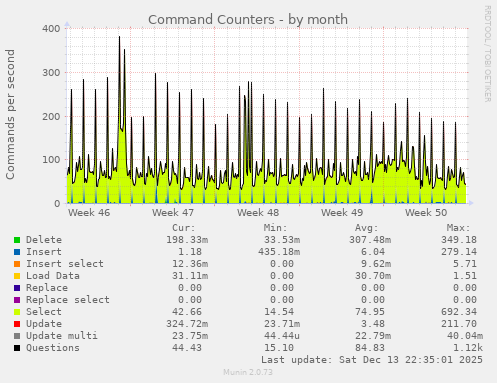Screen dimensions: 497x383
Task: Click Select average value 74.95
Action: tap(373, 312)
